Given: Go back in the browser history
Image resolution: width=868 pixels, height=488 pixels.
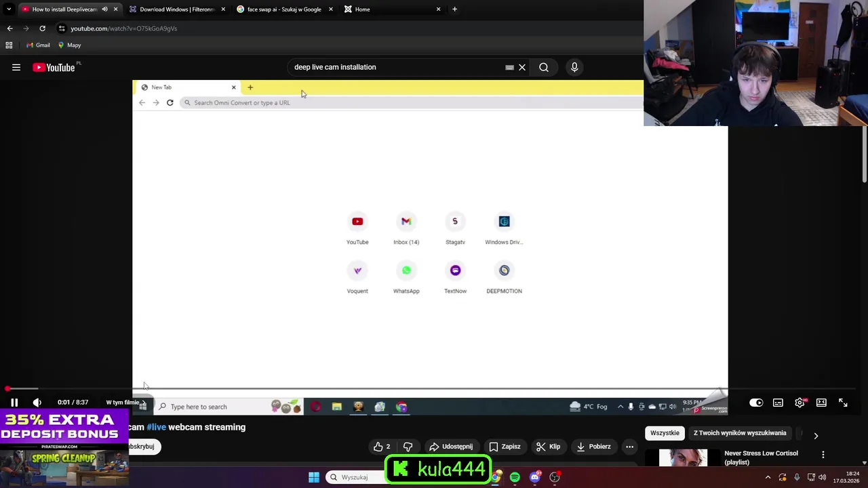Looking at the screenshot, I should pyautogui.click(x=9, y=28).
